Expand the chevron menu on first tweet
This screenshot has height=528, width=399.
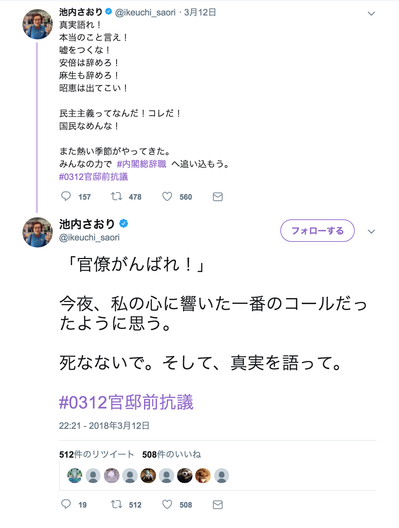click(x=371, y=13)
